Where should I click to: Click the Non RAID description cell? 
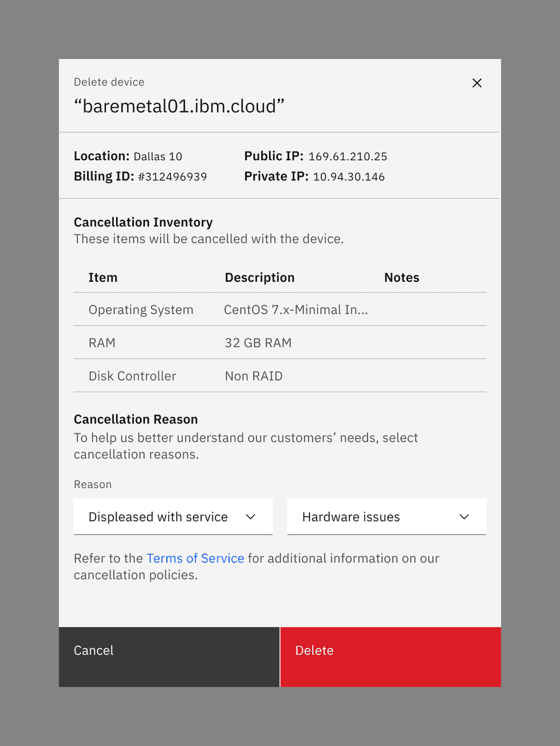(254, 376)
